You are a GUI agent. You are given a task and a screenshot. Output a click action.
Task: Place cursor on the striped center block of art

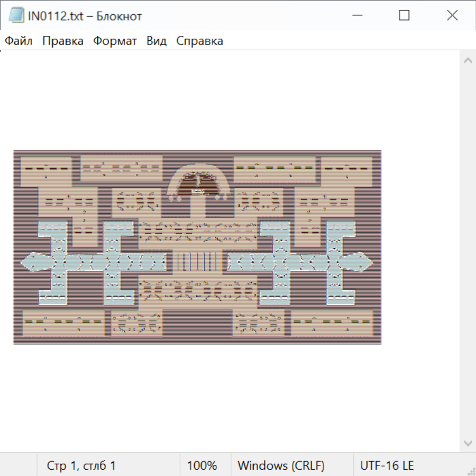(x=197, y=262)
